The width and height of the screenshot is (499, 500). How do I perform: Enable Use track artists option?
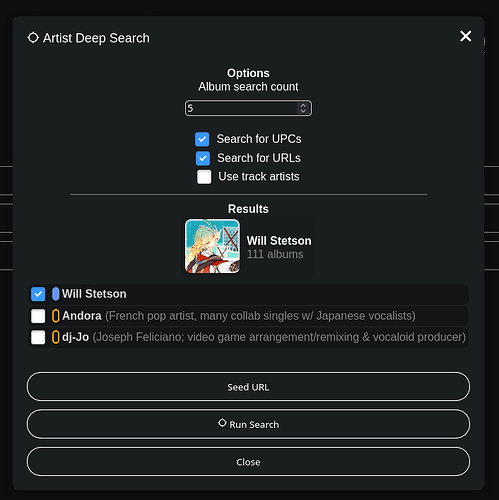(x=204, y=177)
